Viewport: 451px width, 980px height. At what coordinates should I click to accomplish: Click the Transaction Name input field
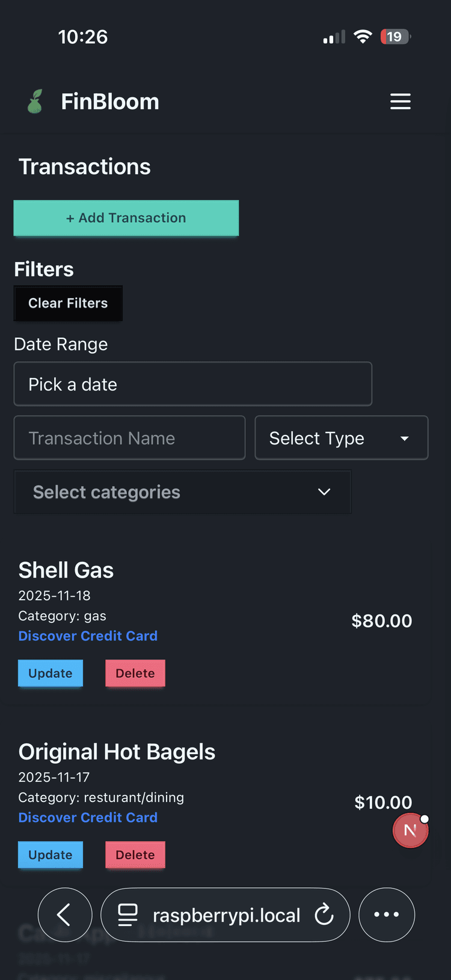pos(129,438)
